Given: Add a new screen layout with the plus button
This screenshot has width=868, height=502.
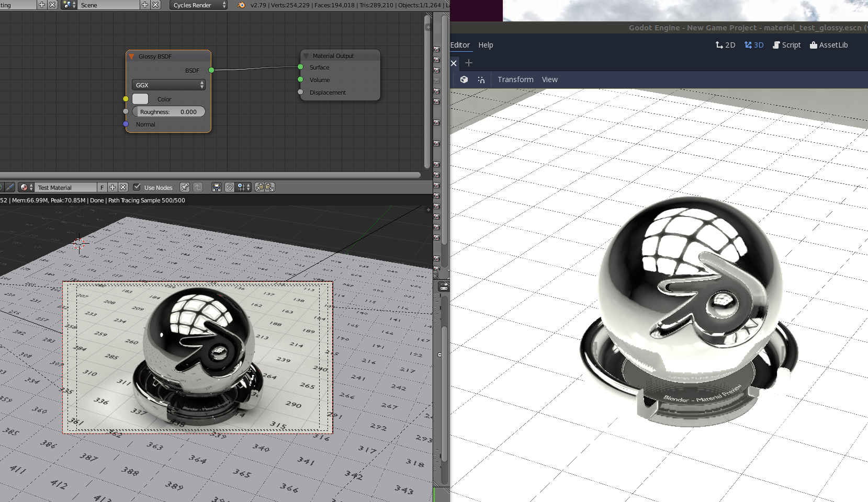Looking at the screenshot, I should [42, 5].
